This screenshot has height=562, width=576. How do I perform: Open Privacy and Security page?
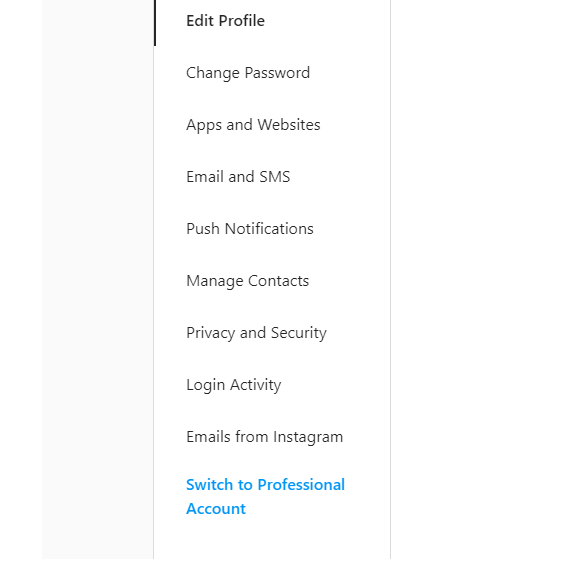coord(272,333)
